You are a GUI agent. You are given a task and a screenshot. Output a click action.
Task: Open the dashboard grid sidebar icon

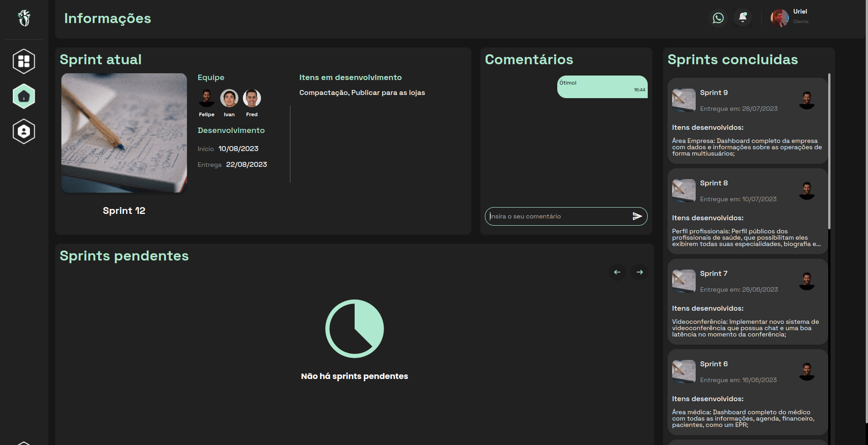click(x=24, y=61)
